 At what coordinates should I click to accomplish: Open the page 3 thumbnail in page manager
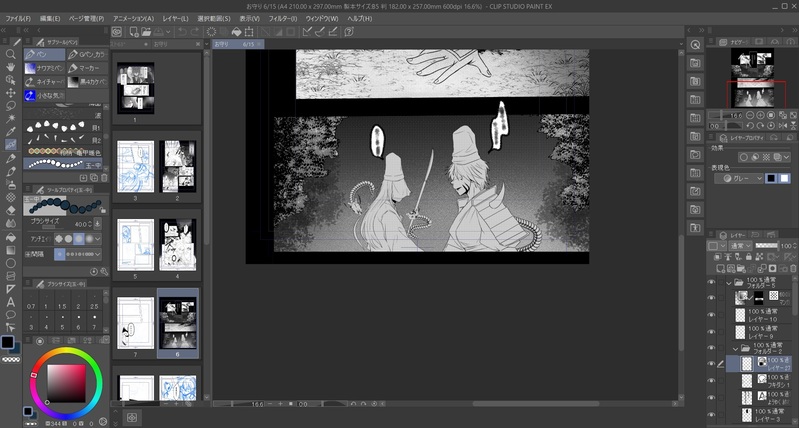click(136, 167)
